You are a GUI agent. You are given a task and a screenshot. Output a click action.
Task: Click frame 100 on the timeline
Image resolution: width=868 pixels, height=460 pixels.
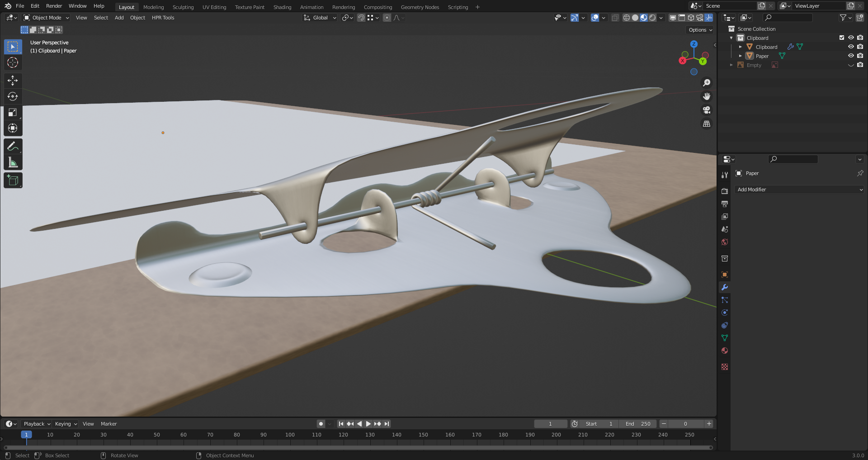[x=289, y=435]
